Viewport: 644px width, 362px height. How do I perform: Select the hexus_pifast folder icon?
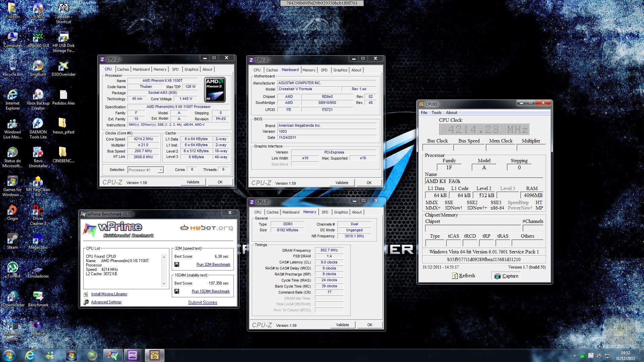[x=63, y=126]
